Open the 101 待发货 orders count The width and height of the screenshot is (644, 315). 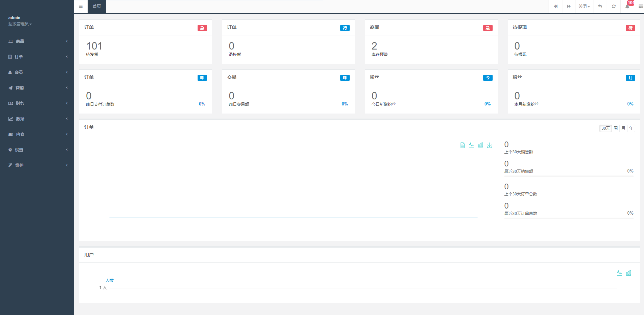94,46
